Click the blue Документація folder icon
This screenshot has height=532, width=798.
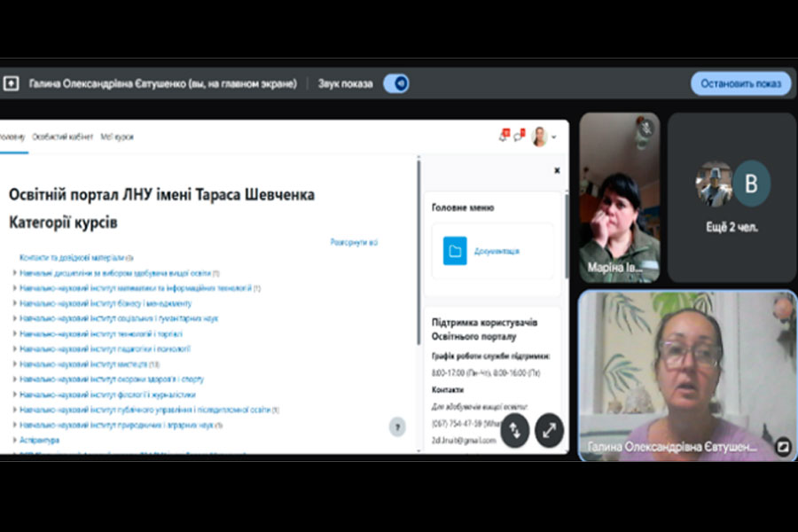(455, 251)
